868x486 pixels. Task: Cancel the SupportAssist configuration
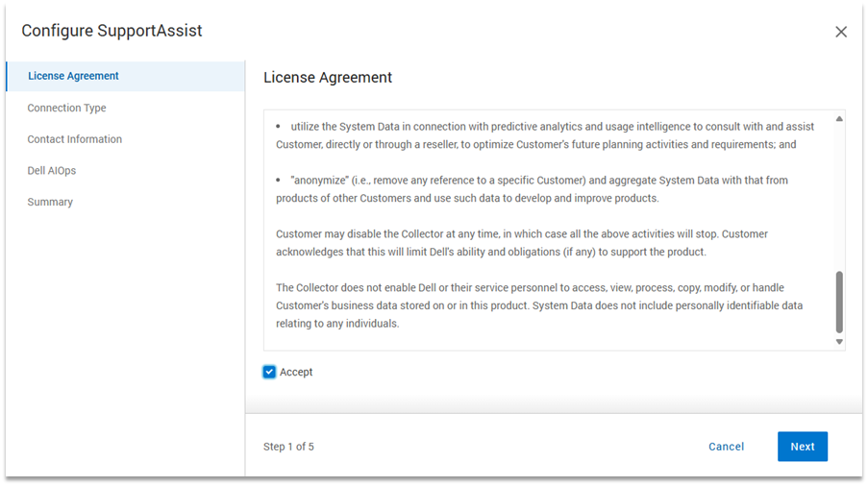tap(726, 447)
